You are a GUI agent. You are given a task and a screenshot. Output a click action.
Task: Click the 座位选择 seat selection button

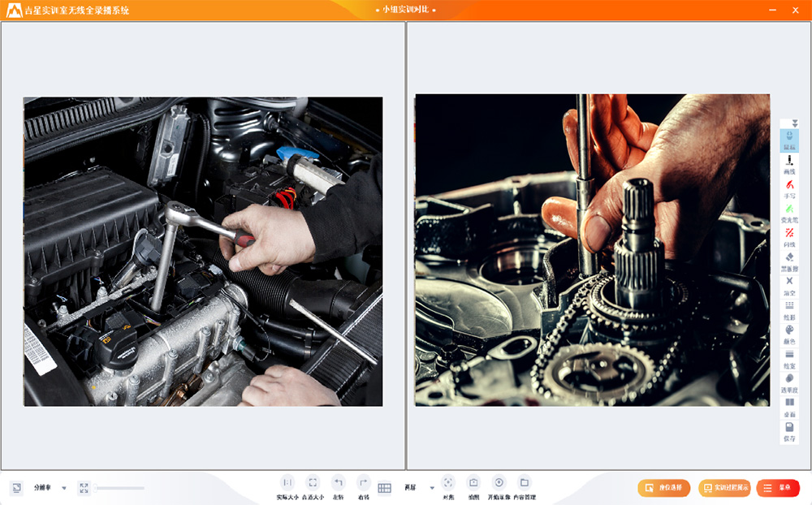click(x=663, y=488)
